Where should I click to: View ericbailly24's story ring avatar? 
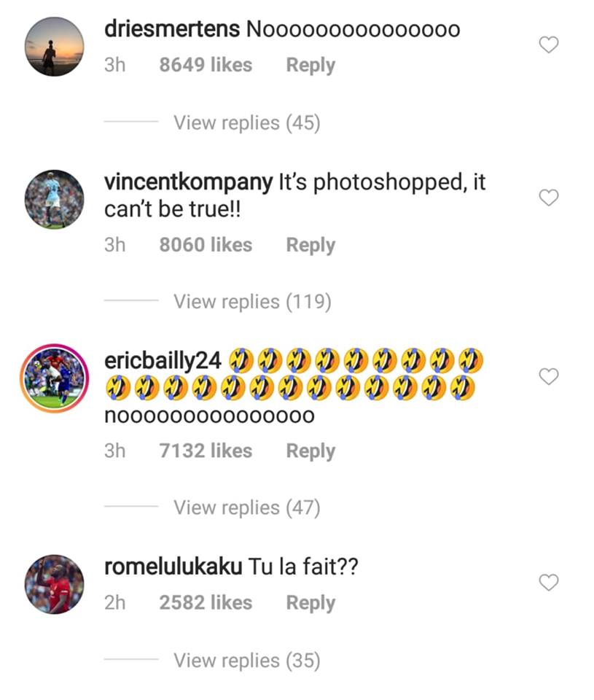tap(54, 378)
